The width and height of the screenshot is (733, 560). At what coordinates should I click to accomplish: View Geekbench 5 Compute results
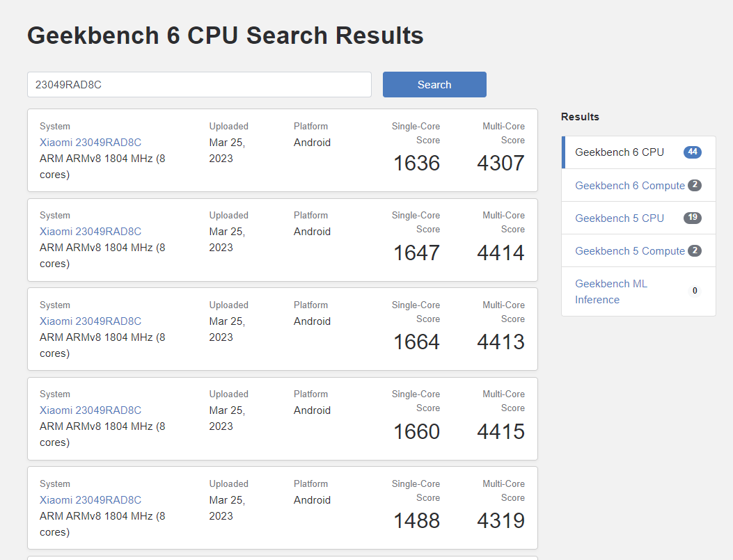(629, 250)
